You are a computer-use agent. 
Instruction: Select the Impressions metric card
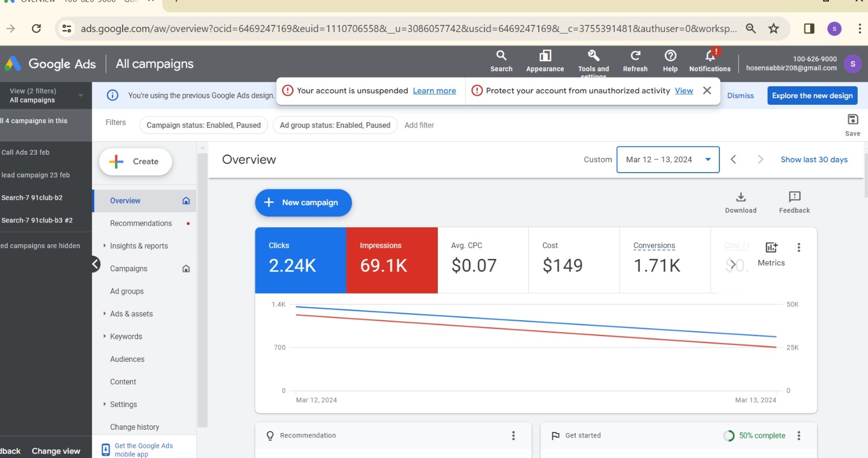[x=392, y=260]
